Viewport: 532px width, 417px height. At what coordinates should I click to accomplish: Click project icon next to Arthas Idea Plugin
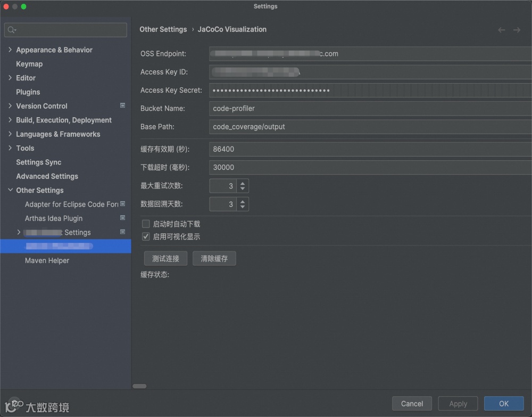click(122, 218)
